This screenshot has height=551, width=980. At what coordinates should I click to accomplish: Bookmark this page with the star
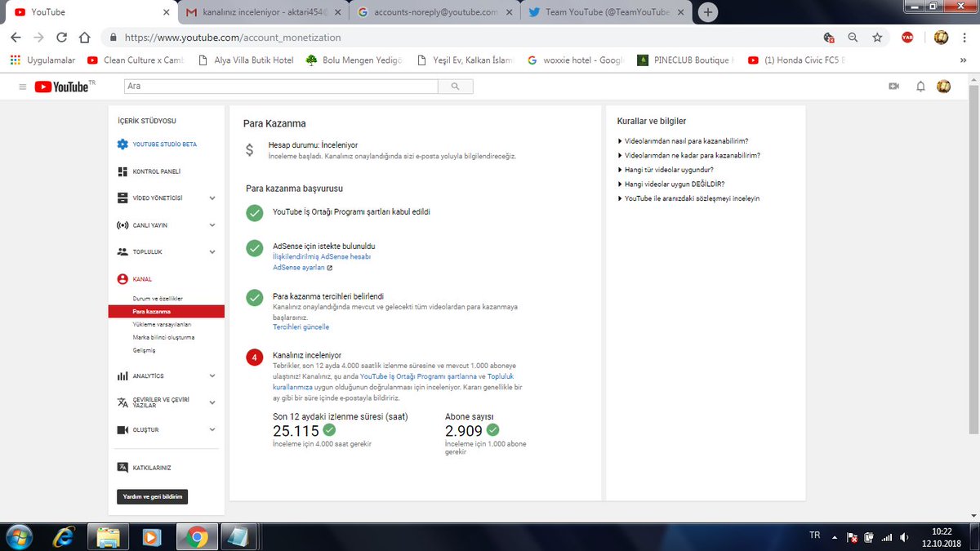tap(877, 38)
